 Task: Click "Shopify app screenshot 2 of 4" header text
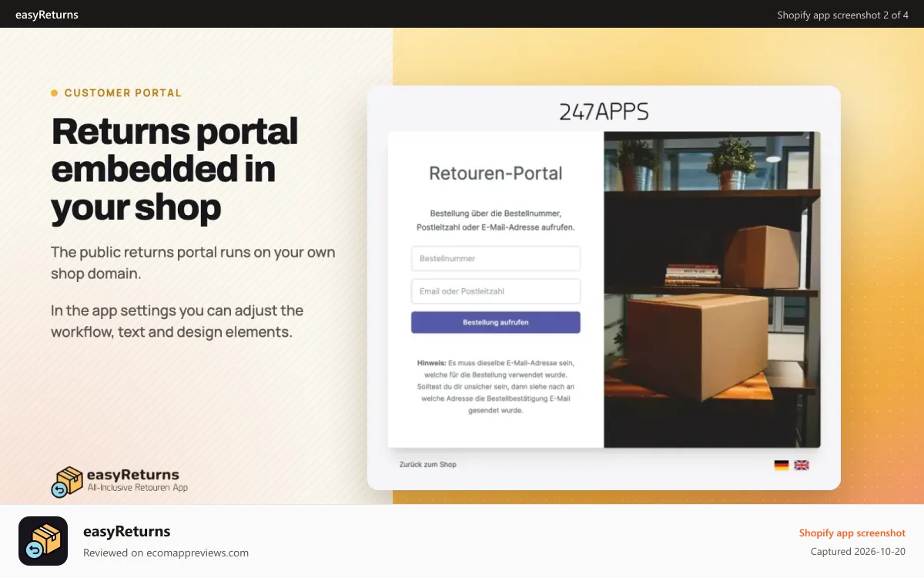coord(843,15)
